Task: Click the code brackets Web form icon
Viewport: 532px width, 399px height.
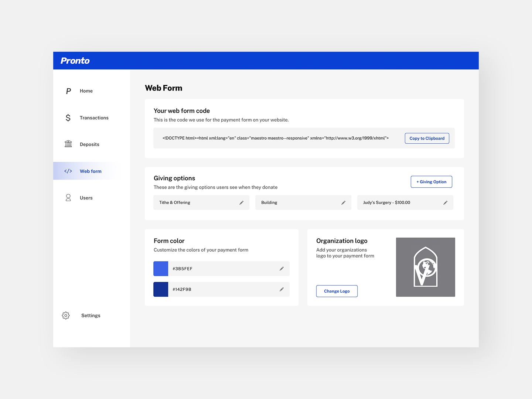Action: coord(68,171)
